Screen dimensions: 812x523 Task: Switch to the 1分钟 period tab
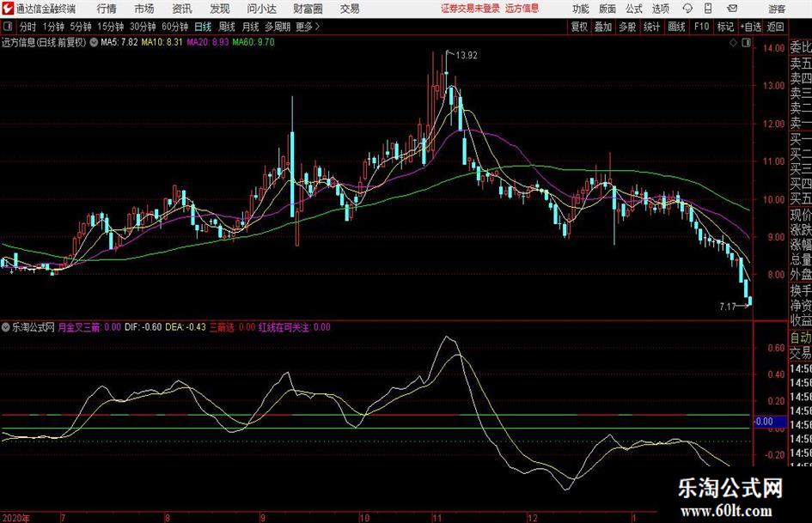pyautogui.click(x=53, y=27)
